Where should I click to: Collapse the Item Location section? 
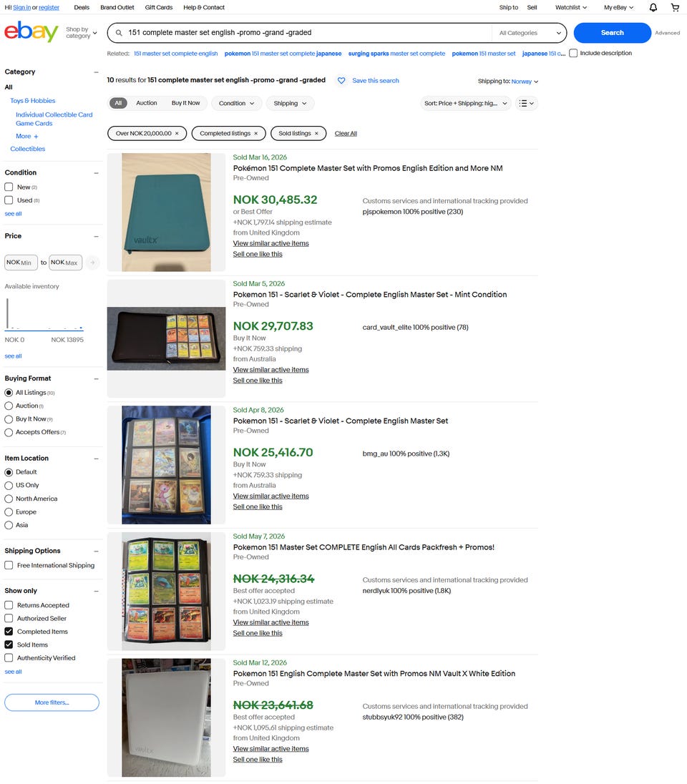(x=96, y=459)
